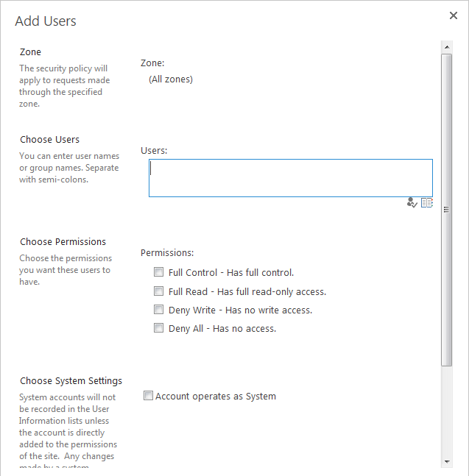Image resolution: width=469 pixels, height=476 pixels.
Task: Click the 'Zone' section heading
Action: coord(30,52)
